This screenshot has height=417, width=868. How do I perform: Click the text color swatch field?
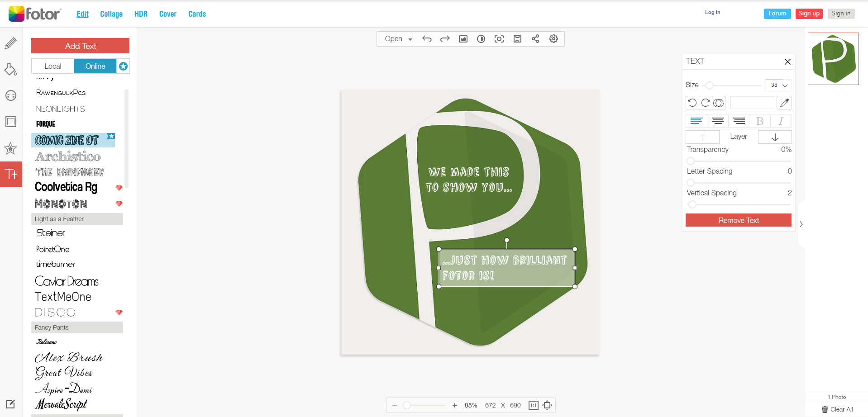pos(753,103)
